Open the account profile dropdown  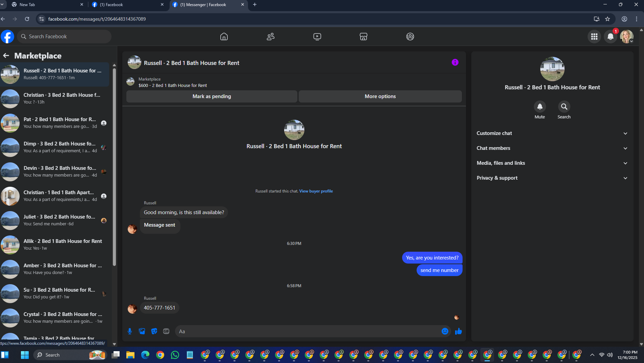click(627, 37)
